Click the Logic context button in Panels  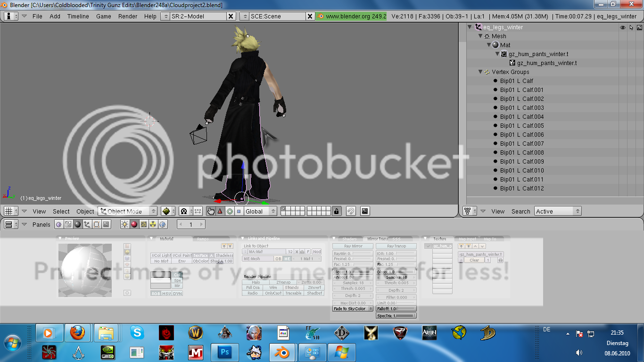59,224
